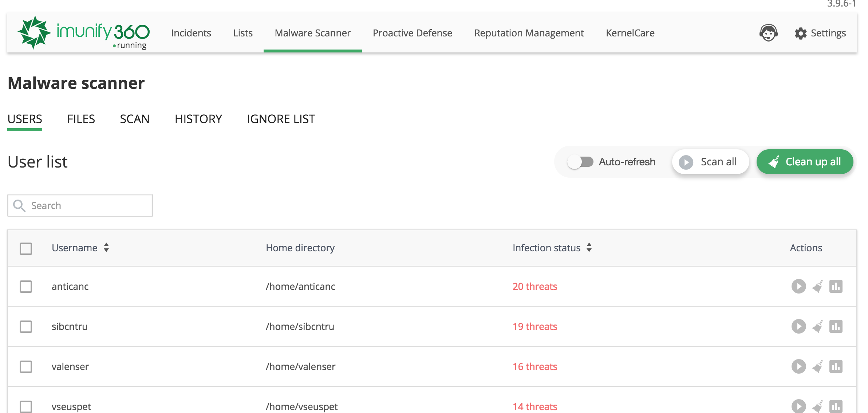868x413 pixels.
Task: Open support headset icon
Action: pyautogui.click(x=768, y=33)
